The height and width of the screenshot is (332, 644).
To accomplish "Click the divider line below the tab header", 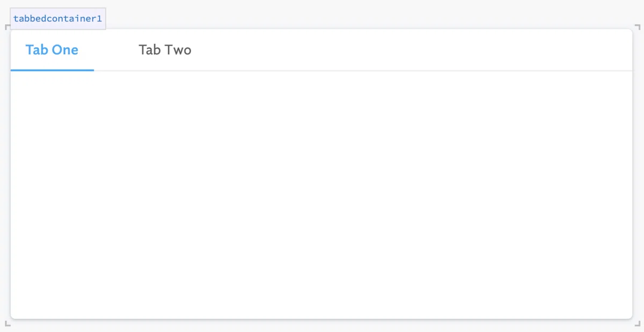I will (x=363, y=70).
